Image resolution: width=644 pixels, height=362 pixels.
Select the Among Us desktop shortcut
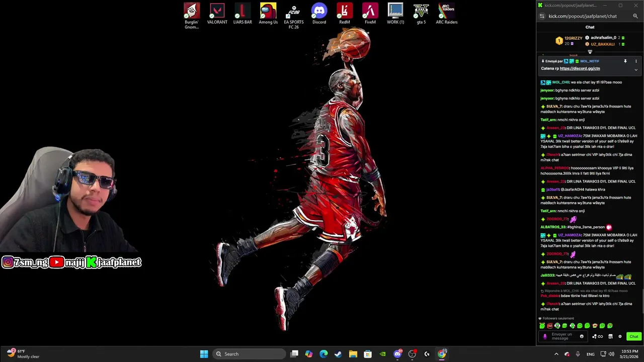point(268,14)
